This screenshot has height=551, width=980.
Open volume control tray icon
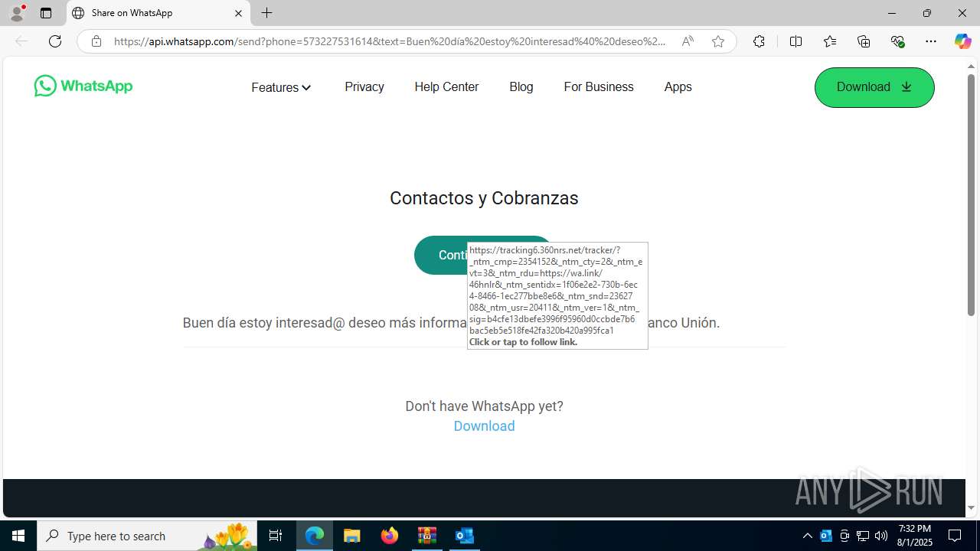click(x=881, y=536)
